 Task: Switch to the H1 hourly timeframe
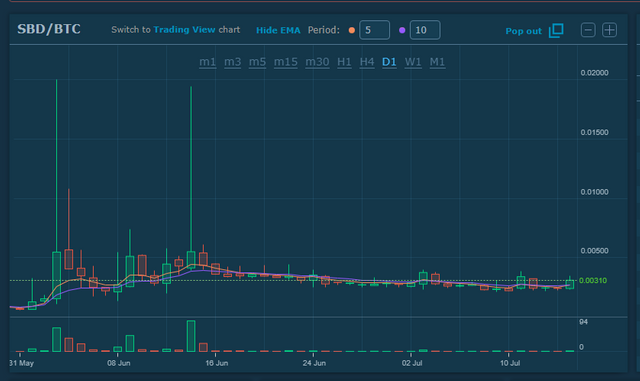(x=344, y=62)
